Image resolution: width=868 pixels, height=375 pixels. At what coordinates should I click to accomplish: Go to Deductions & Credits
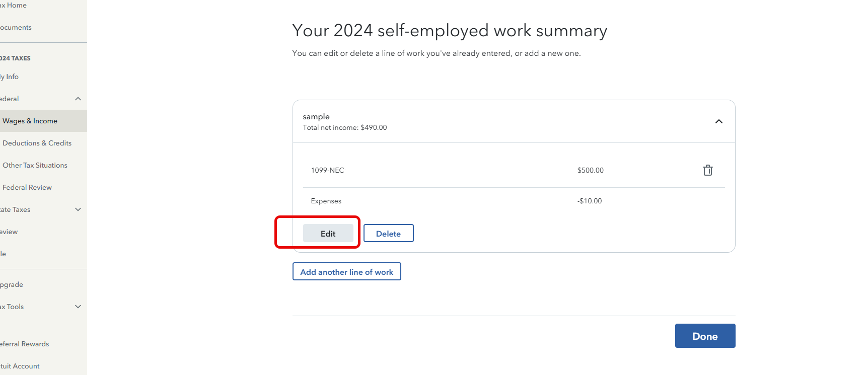(x=37, y=143)
